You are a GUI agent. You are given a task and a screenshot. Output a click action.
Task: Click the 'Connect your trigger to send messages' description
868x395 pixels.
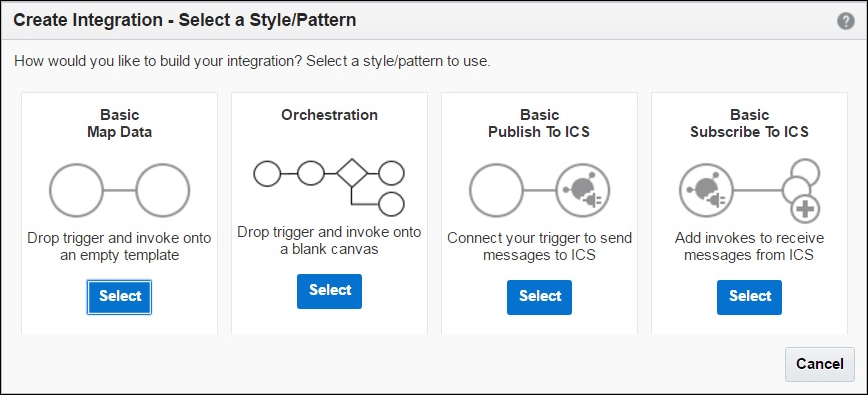(539, 247)
